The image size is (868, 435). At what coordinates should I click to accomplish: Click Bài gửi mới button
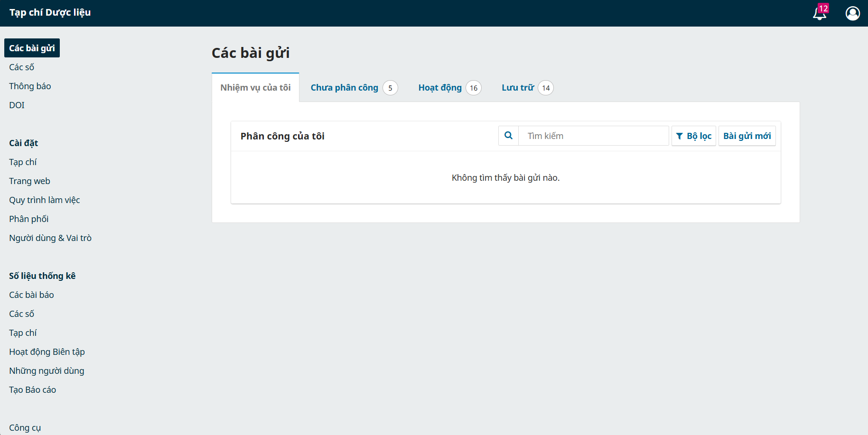(x=747, y=136)
